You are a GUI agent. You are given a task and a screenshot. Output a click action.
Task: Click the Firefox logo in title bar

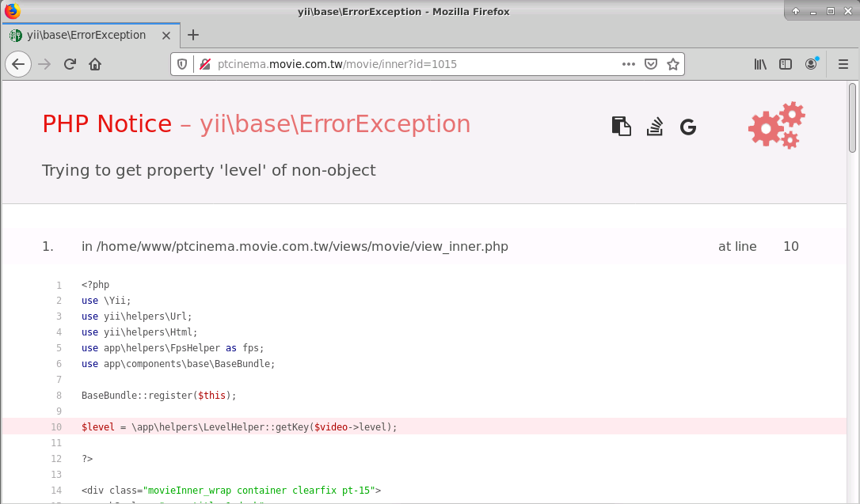pyautogui.click(x=12, y=11)
